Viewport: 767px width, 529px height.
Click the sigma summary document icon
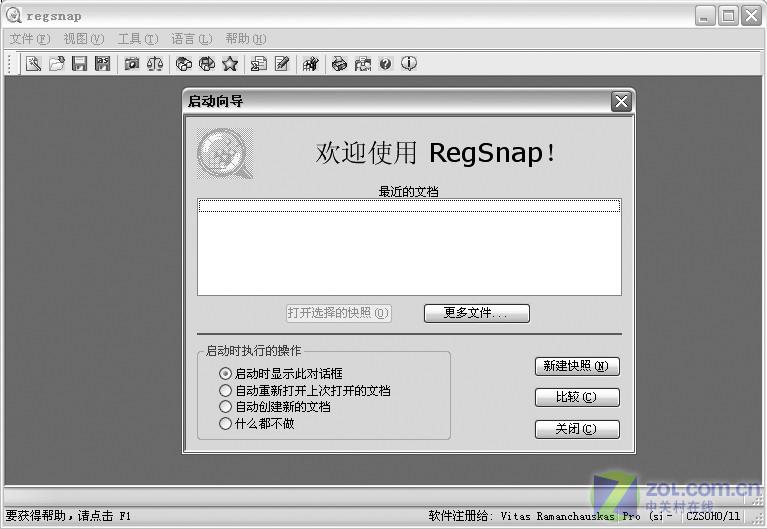[x=259, y=64]
